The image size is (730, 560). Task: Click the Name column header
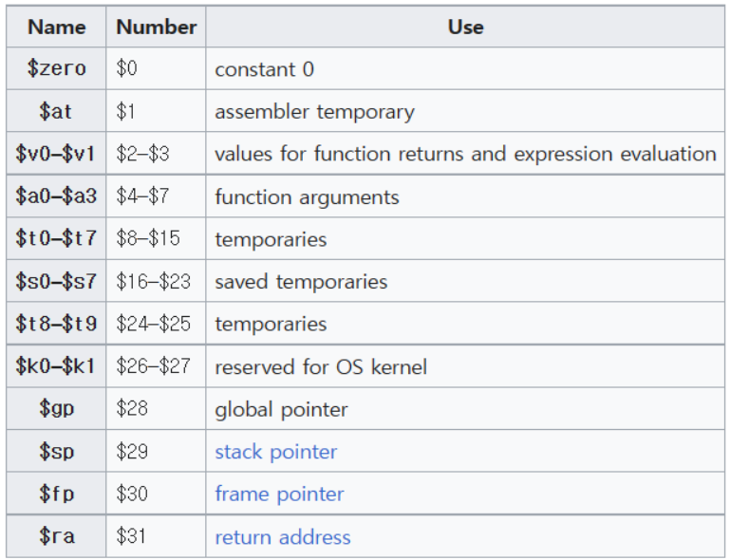point(56,28)
